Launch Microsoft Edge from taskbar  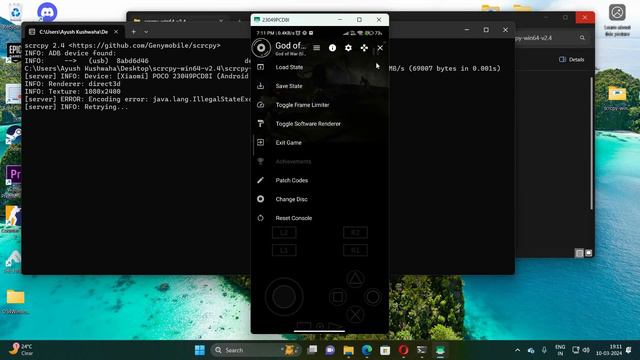367,350
